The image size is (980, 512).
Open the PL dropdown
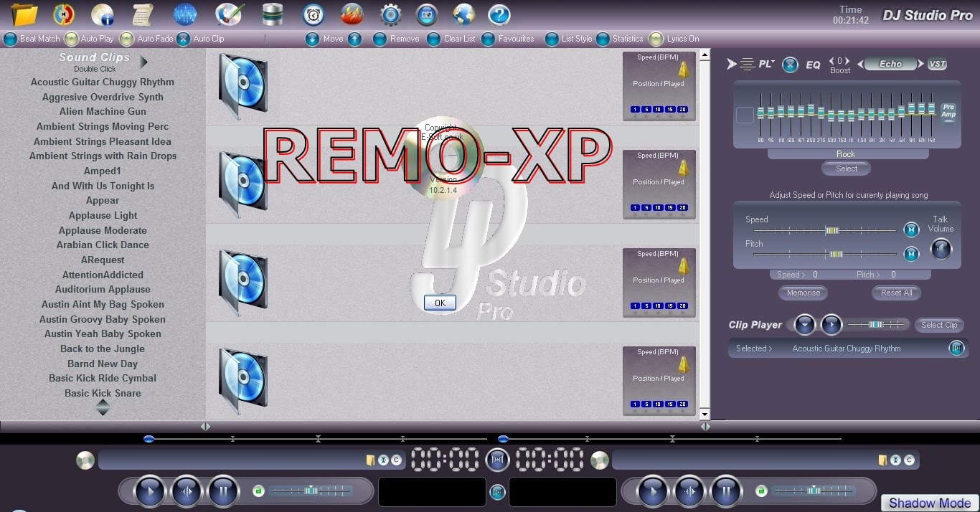[x=766, y=64]
